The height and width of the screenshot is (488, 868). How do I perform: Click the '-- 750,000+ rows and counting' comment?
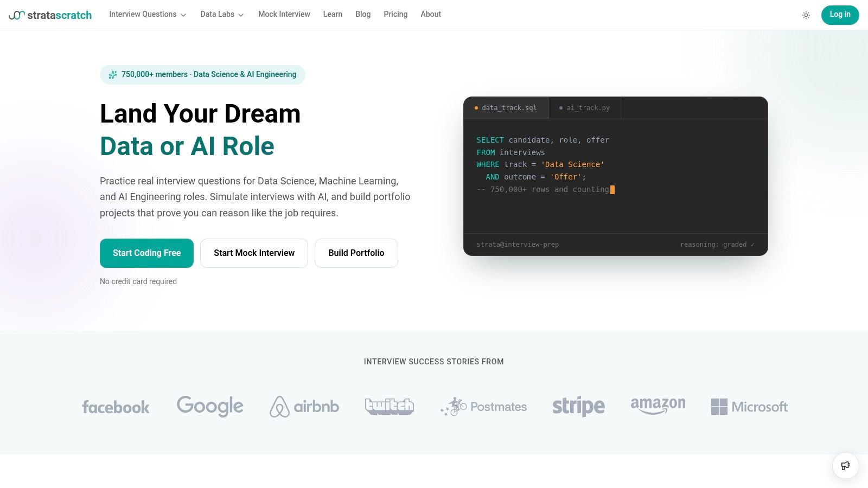(543, 189)
